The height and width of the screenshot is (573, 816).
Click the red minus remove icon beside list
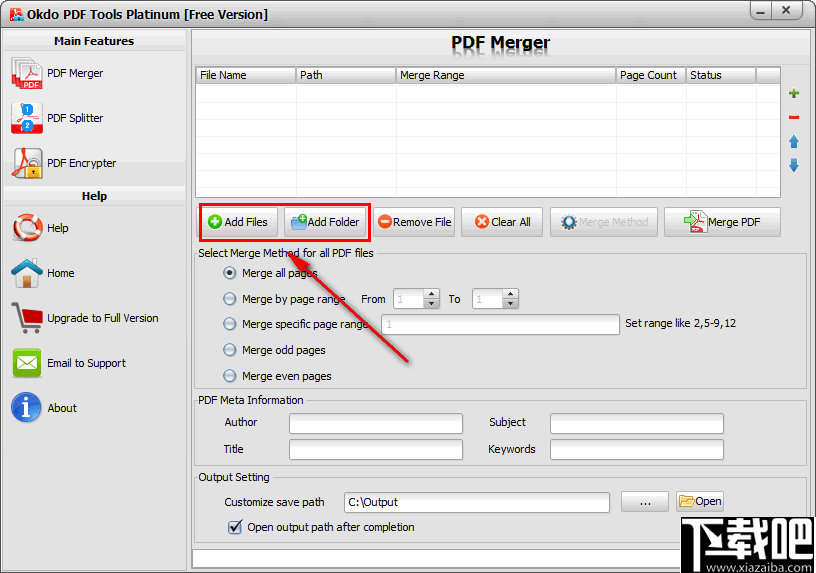click(x=794, y=118)
